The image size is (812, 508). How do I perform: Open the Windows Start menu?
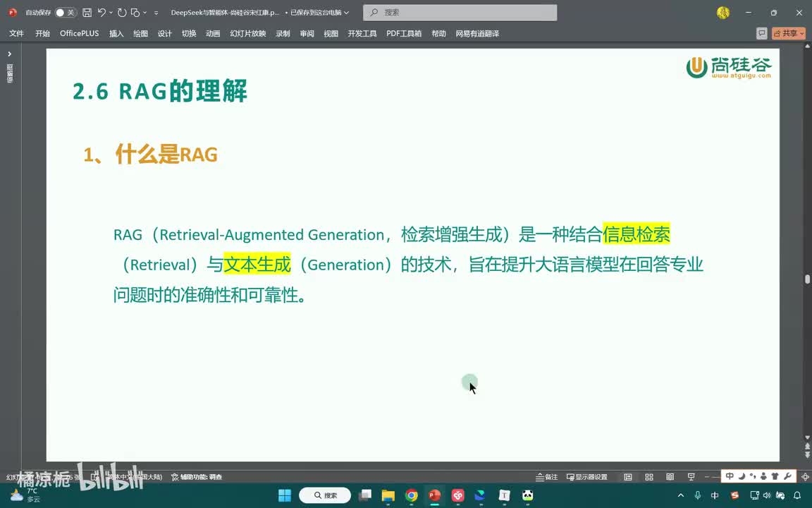(284, 495)
